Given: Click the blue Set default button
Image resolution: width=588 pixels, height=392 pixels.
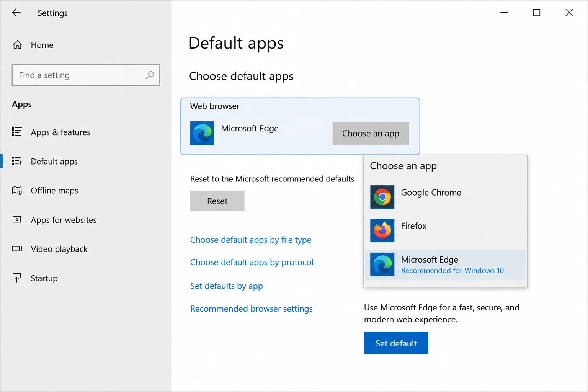Looking at the screenshot, I should (396, 343).
